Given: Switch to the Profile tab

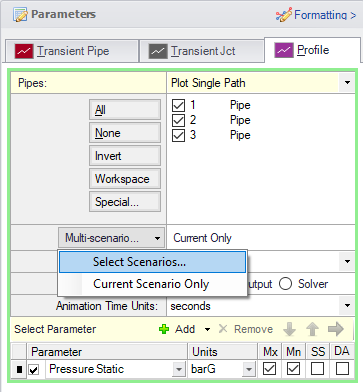Looking at the screenshot, I should 312,50.
